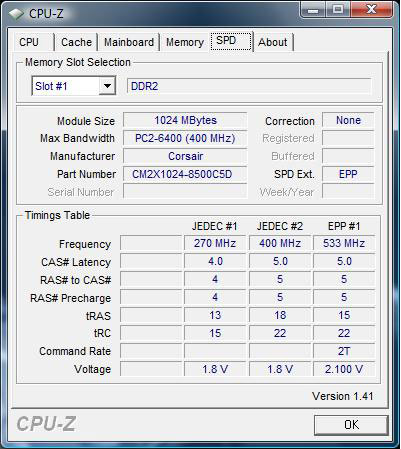Click the empty Serial Number field
The height and width of the screenshot is (449, 401).
185,192
